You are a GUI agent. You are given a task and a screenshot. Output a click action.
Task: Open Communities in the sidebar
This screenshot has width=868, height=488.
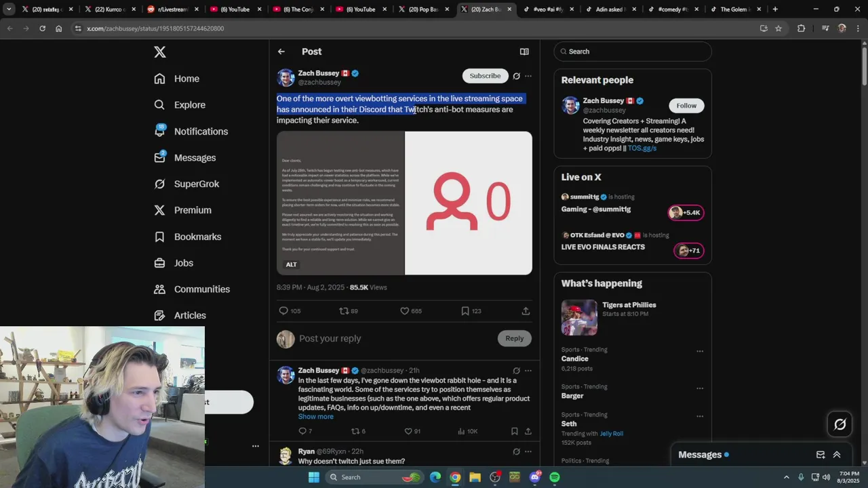tap(192, 289)
